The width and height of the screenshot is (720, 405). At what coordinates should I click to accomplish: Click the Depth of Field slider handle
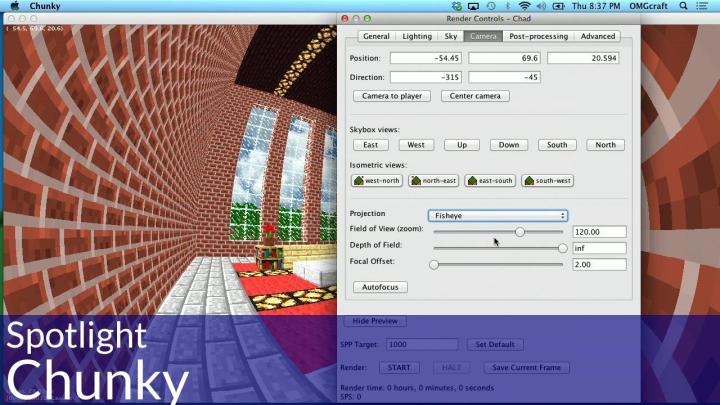pyautogui.click(x=562, y=248)
